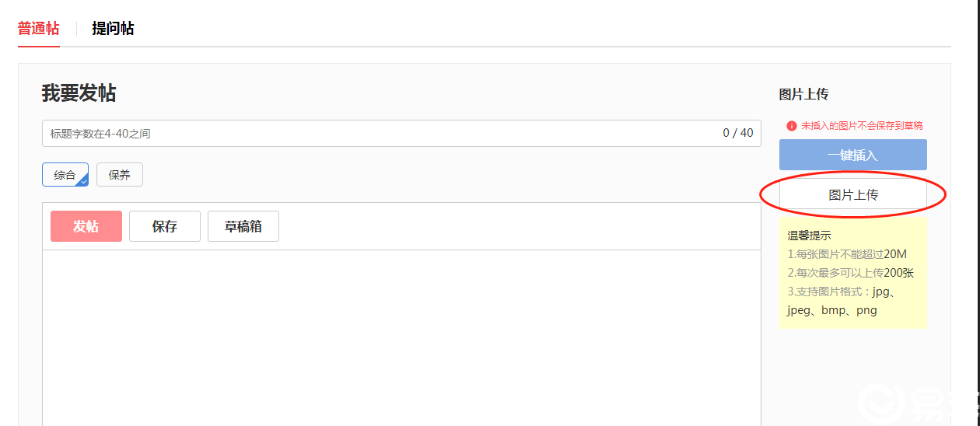Click the 0 / 40 character counter
The height and width of the screenshot is (426, 980).
[738, 133]
